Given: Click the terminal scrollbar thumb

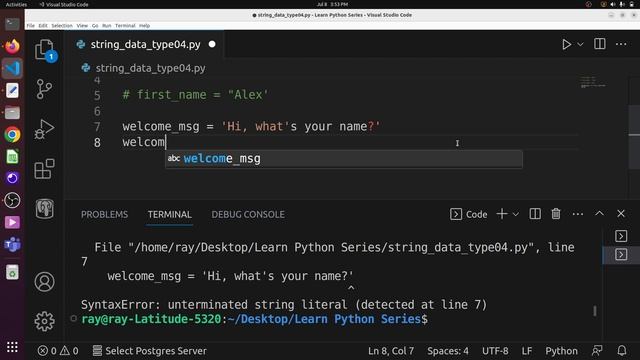Looking at the screenshot, I should [x=595, y=311].
